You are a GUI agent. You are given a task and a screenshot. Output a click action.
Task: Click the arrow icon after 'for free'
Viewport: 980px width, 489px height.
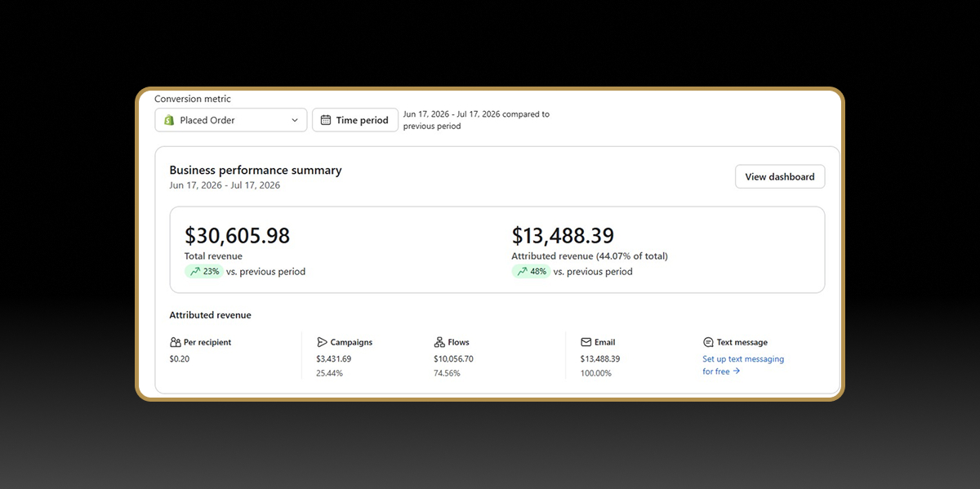[x=736, y=371]
